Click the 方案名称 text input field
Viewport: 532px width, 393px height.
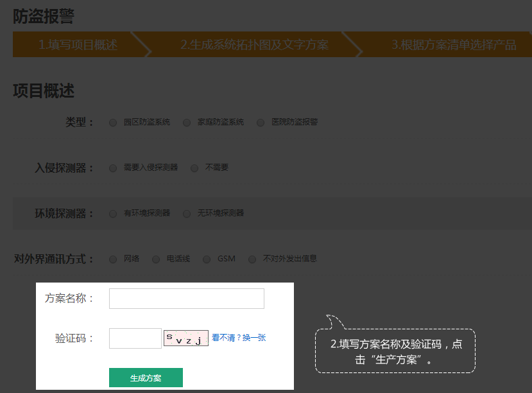tap(186, 299)
